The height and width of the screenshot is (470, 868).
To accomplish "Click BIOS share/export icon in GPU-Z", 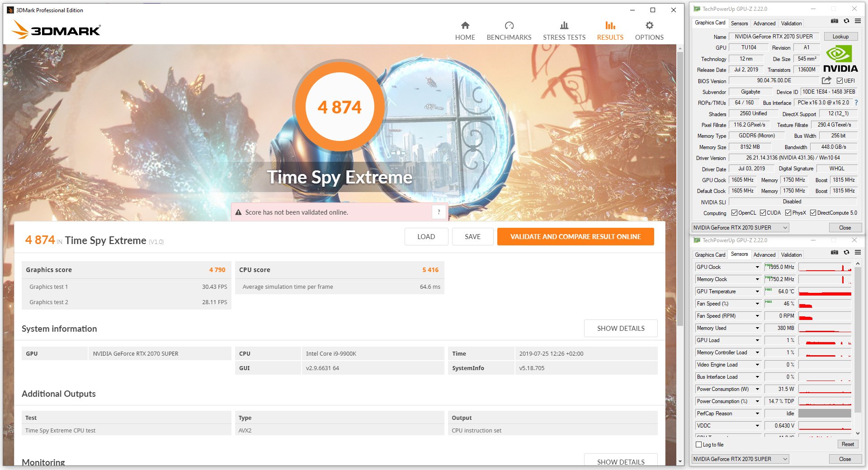I will click(x=826, y=80).
